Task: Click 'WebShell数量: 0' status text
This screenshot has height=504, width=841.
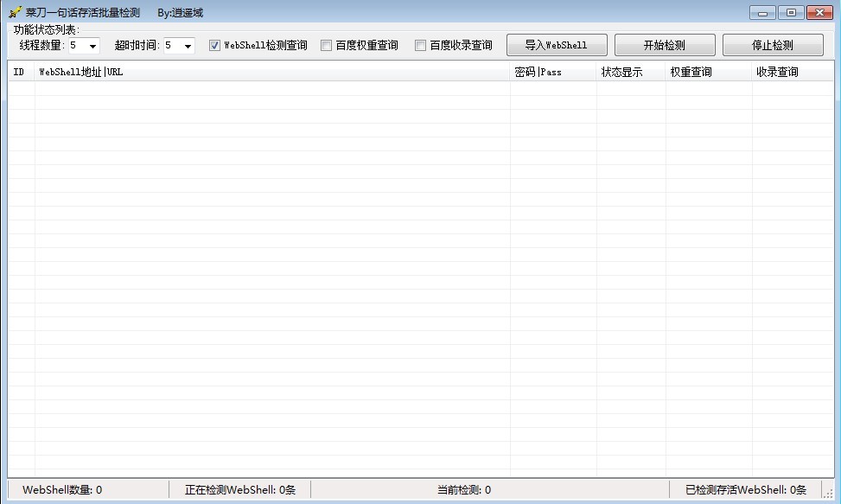Action: (62, 489)
